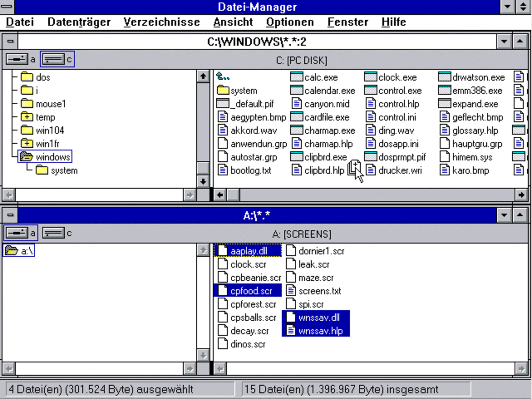This screenshot has height=399, width=532.
Task: Click vertical scroll thumb in C:\WINDOWS tree
Action: (203, 168)
